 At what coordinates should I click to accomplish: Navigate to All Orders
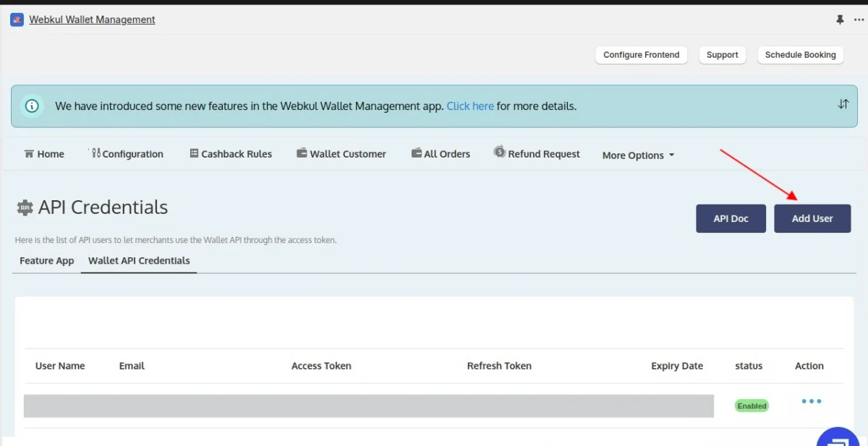click(x=441, y=154)
